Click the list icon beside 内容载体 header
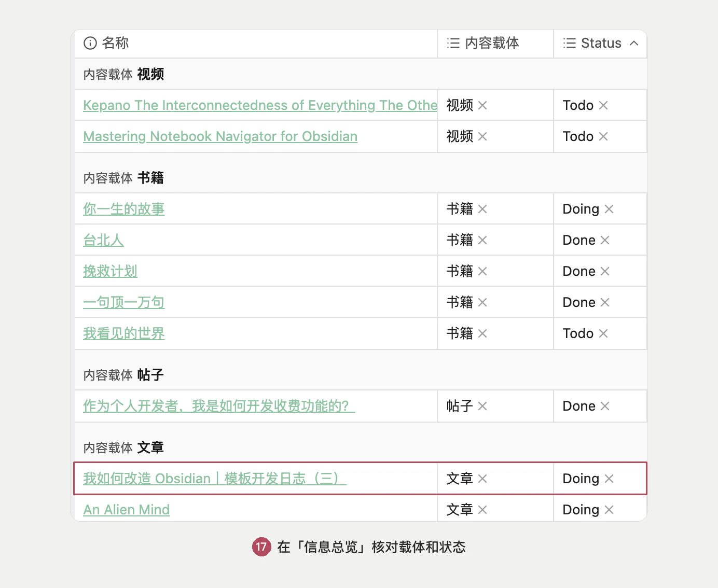The width and height of the screenshot is (718, 588). 453,43
